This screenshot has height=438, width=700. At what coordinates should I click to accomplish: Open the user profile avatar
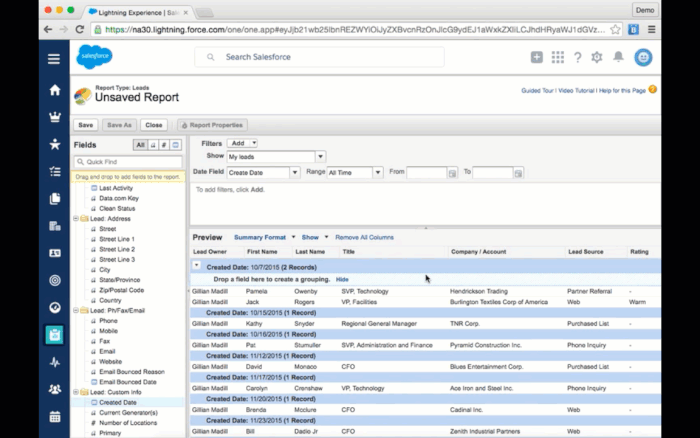643,57
